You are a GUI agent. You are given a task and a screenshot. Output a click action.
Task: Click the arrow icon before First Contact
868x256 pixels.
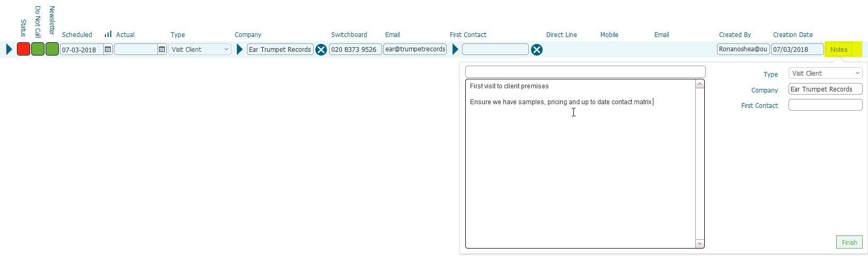455,49
